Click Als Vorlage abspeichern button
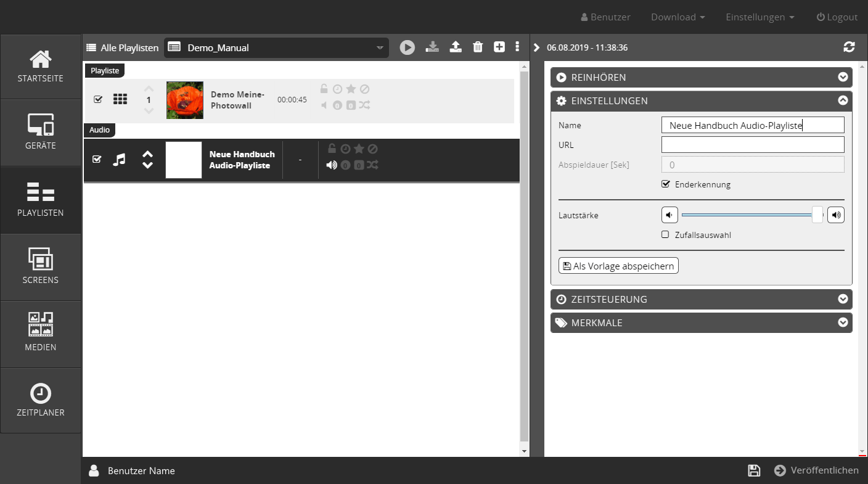 [618, 266]
